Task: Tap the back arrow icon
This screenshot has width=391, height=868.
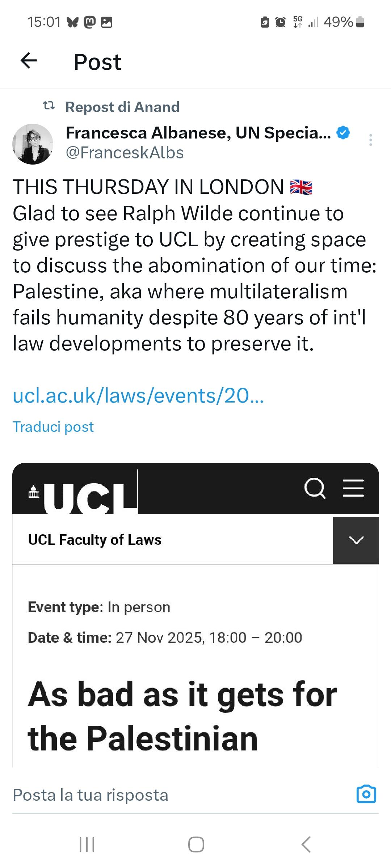Action: (x=29, y=61)
